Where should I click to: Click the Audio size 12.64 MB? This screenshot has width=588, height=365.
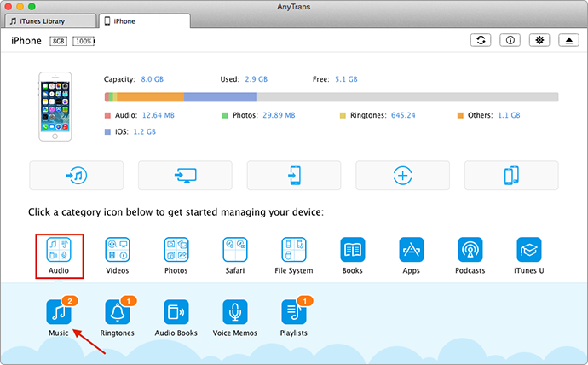point(159,115)
